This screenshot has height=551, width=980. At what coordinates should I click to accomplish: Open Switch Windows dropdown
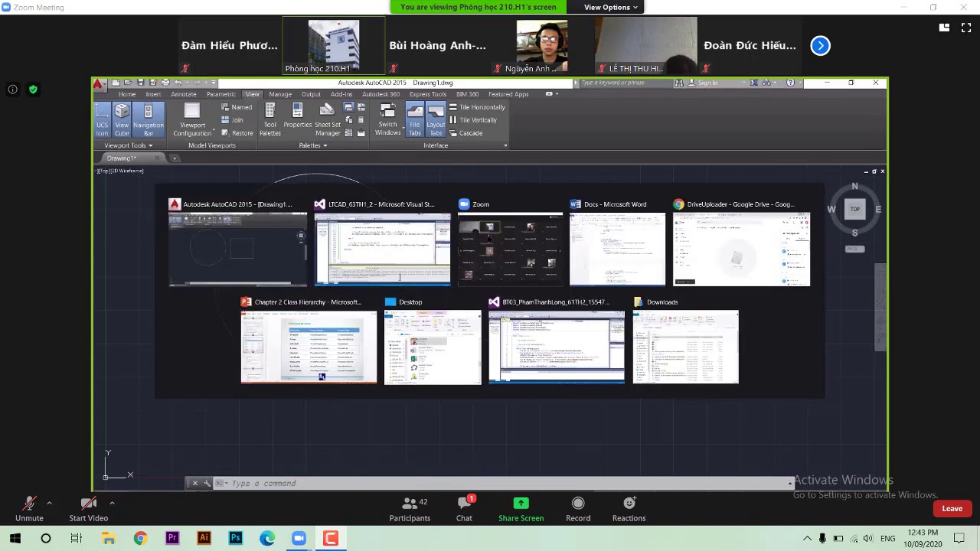point(387,120)
